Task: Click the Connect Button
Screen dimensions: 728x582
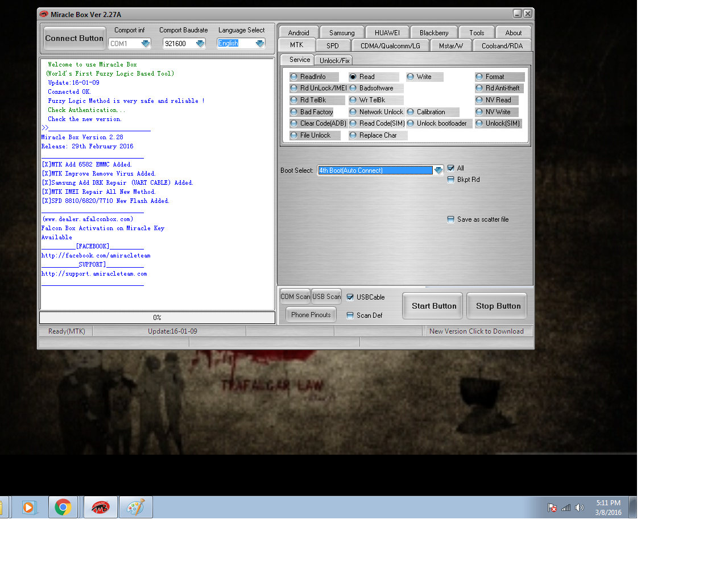Action: point(75,38)
